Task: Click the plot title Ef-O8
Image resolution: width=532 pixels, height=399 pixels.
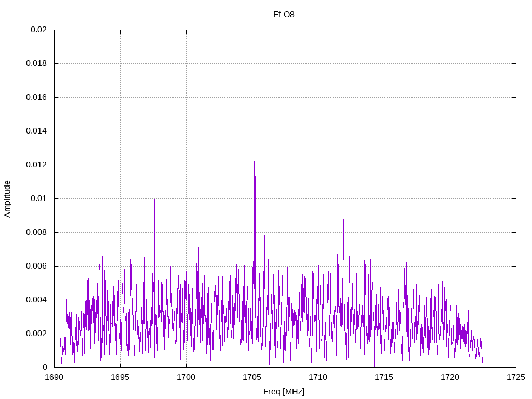Action: [284, 15]
